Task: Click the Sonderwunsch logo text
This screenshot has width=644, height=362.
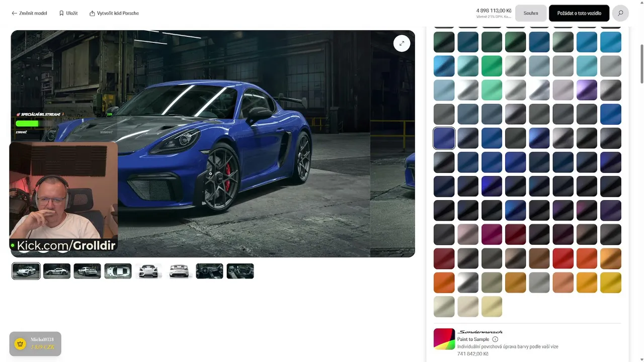Action: coord(480,332)
